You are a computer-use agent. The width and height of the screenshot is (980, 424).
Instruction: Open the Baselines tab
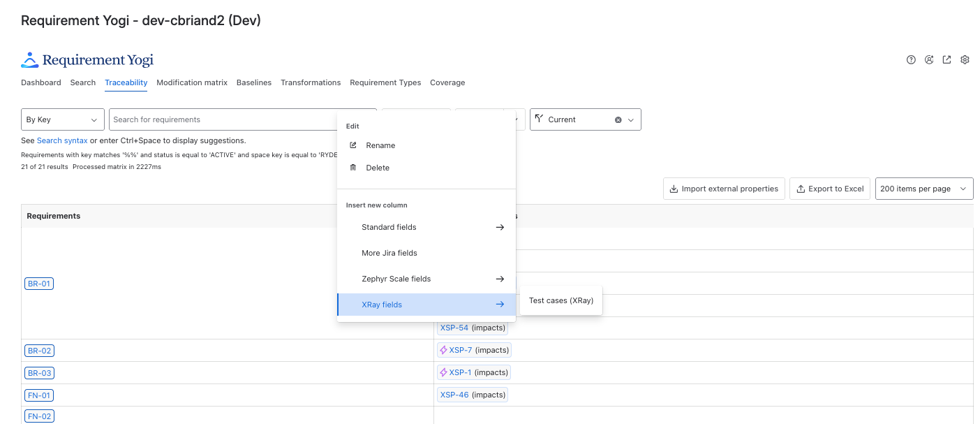tap(254, 82)
